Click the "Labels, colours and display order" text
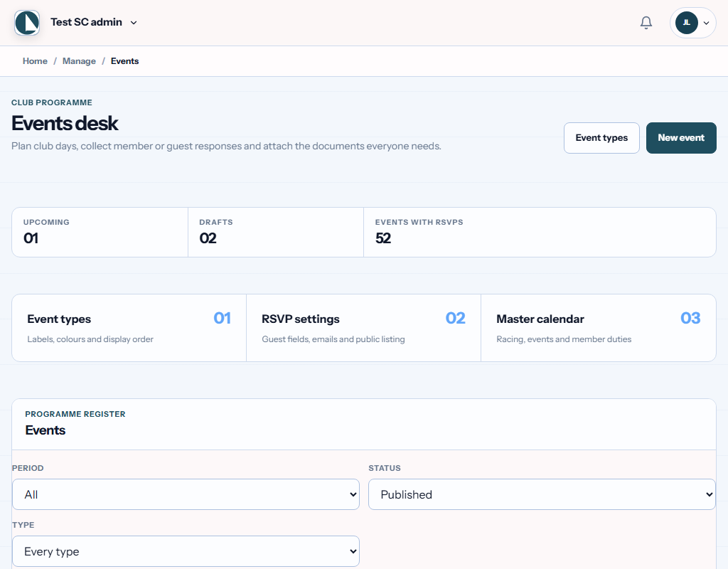The height and width of the screenshot is (569, 728). [x=90, y=339]
